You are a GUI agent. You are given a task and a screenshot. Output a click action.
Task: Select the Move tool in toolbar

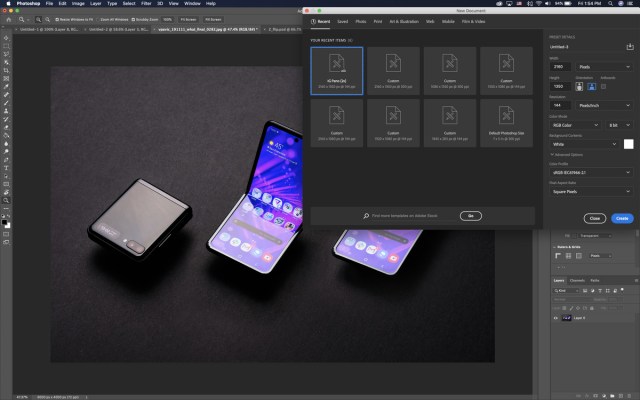pos(6,38)
